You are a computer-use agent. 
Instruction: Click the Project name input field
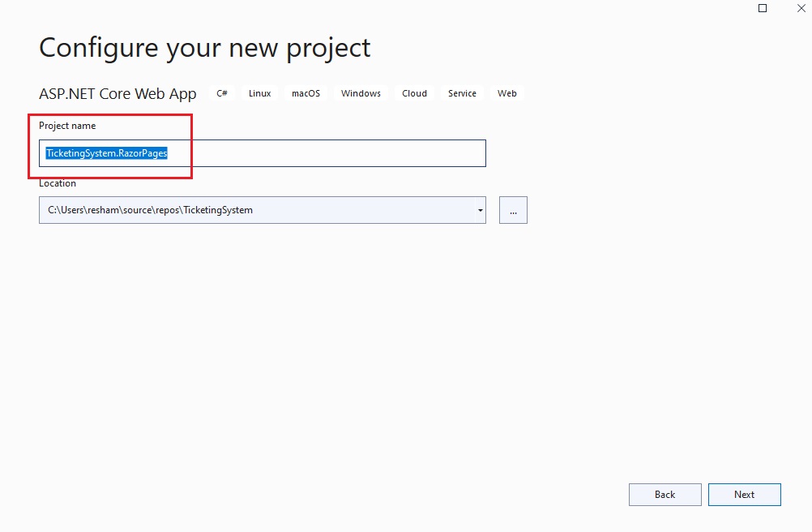[262, 153]
